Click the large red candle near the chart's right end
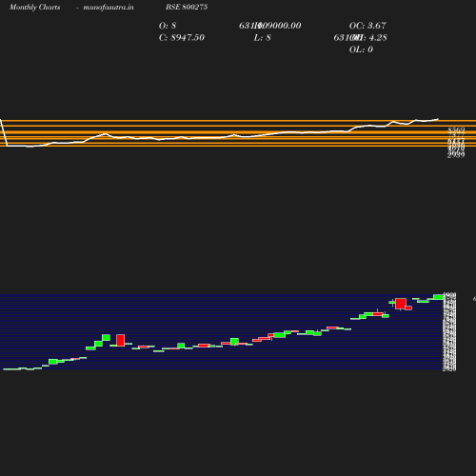This screenshot has width=476, height=476. click(x=401, y=304)
